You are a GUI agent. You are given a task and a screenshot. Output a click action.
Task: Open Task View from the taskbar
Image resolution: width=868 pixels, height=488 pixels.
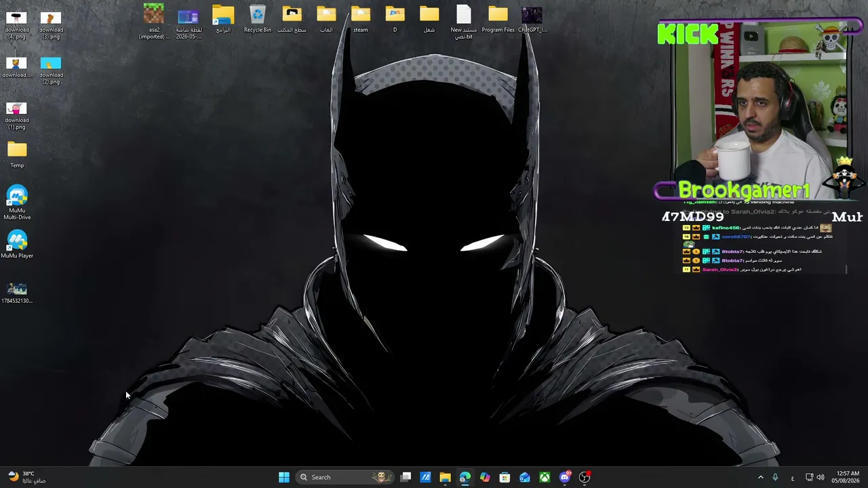coord(406,477)
